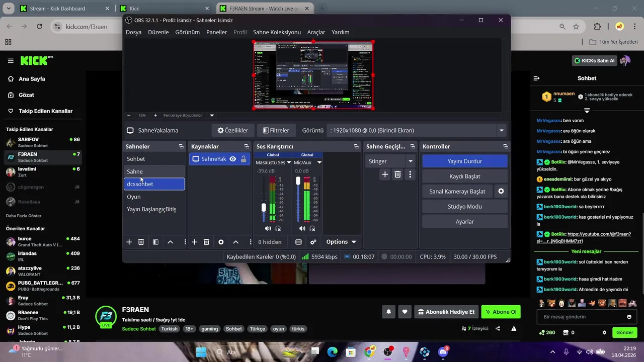Undock the Kontroller panel via float icon

click(506, 146)
